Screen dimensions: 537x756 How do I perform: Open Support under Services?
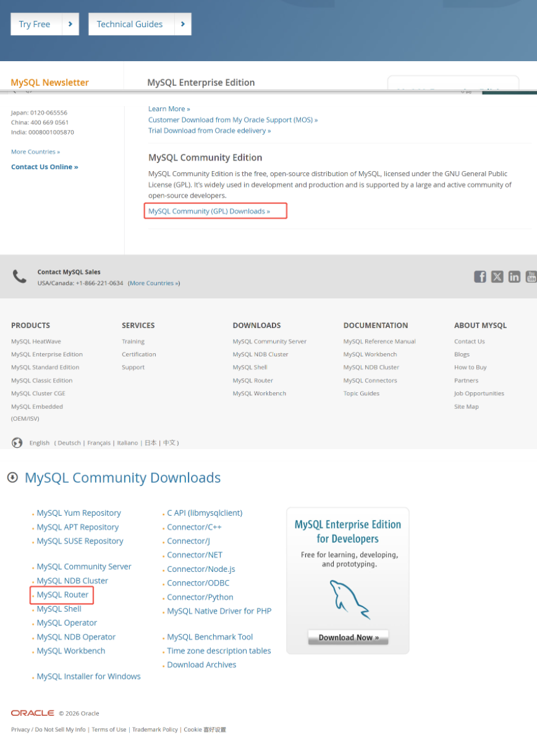133,367
